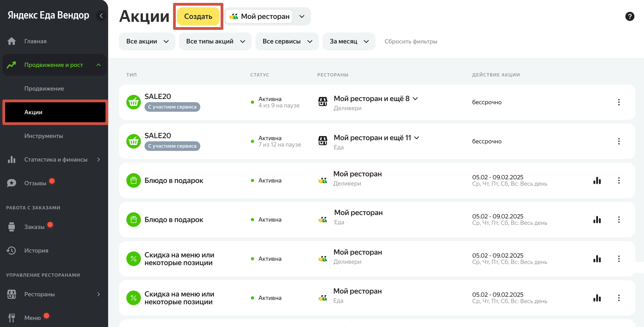This screenshot has height=327, width=644.
Task: Collapse the Продвижение и рост section
Action: [99, 65]
